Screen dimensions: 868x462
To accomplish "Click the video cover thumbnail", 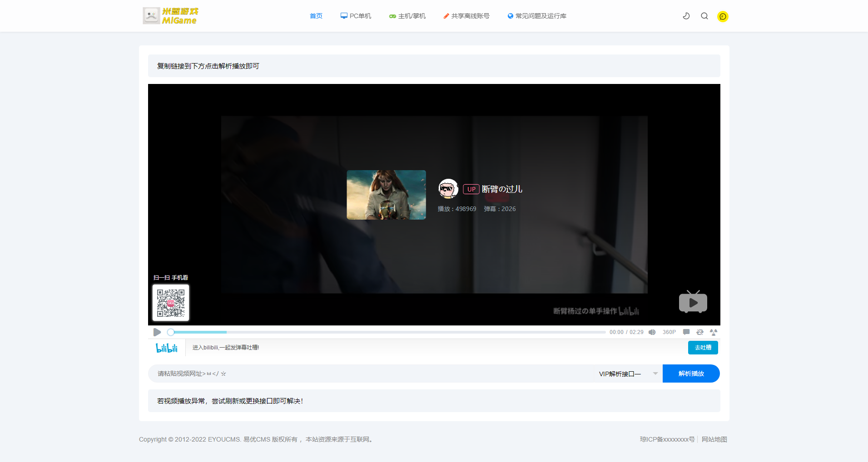I will pyautogui.click(x=386, y=195).
